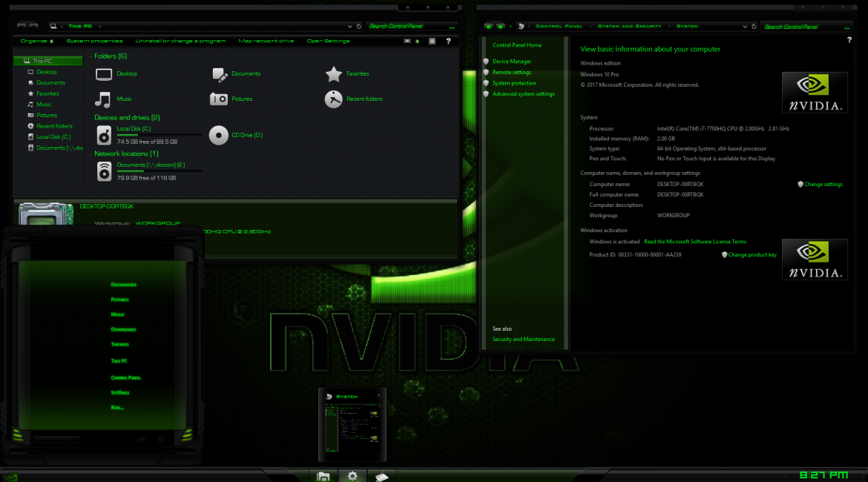The width and height of the screenshot is (868, 482).
Task: Open address history dropdown in This PC window
Action: [x=350, y=26]
